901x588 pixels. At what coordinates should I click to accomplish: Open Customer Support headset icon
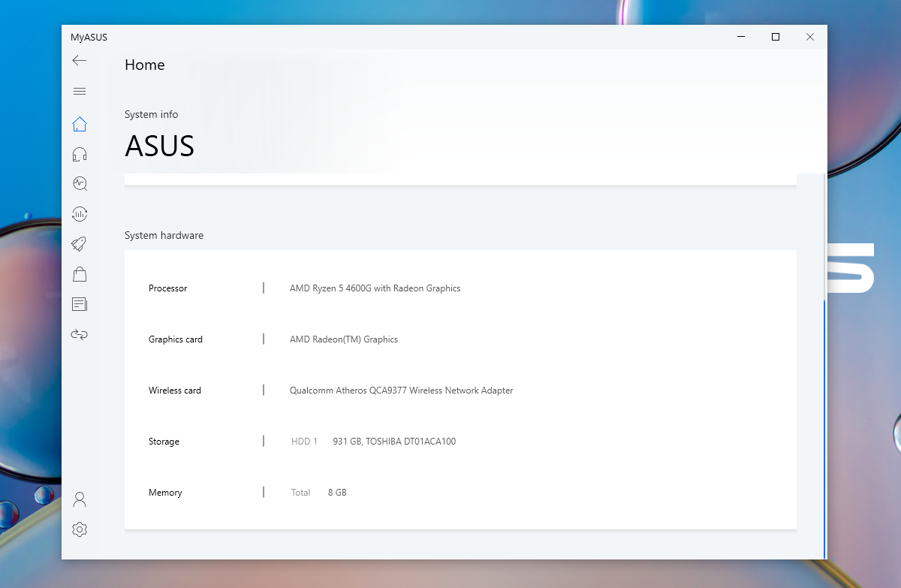[80, 155]
